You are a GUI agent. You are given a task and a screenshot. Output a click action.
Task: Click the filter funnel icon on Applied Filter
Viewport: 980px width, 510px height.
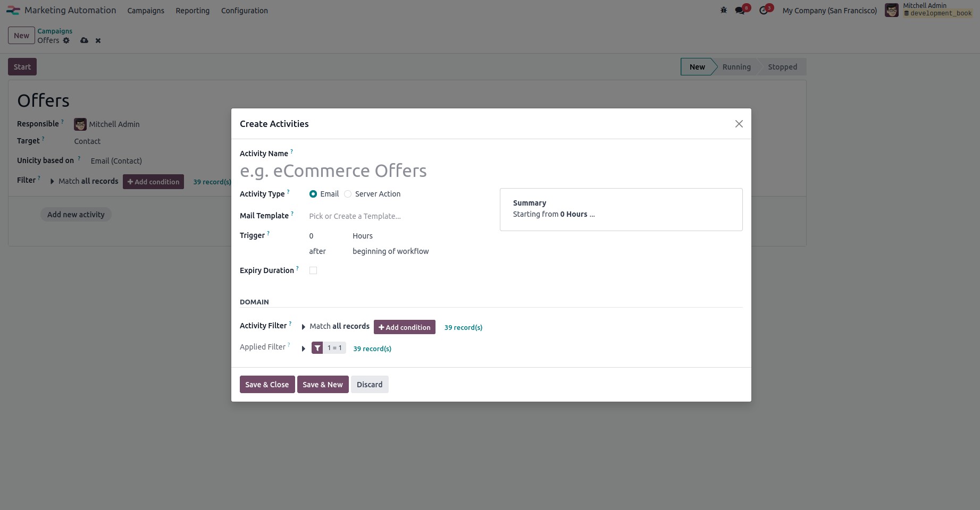coord(317,347)
